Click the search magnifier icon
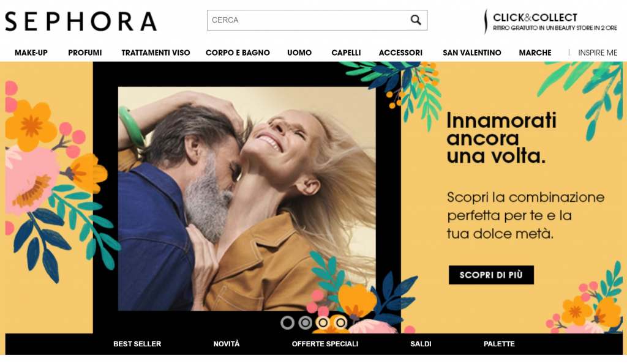 click(416, 20)
